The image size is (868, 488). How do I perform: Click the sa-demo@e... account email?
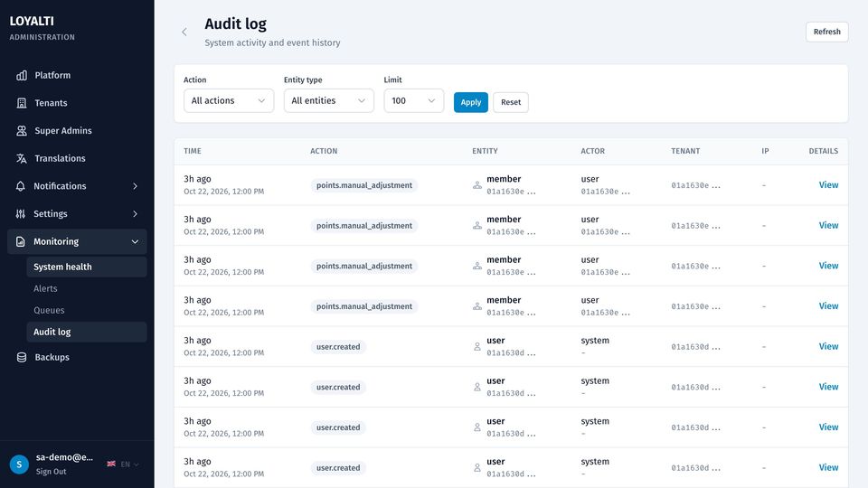point(64,457)
